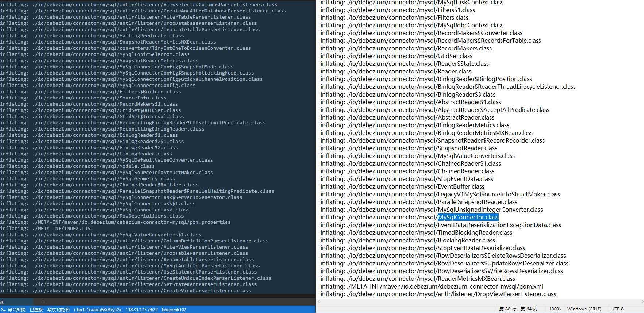
Task: Click MySqlConnectorTask.class line in terminal
Action: (x=95, y=210)
